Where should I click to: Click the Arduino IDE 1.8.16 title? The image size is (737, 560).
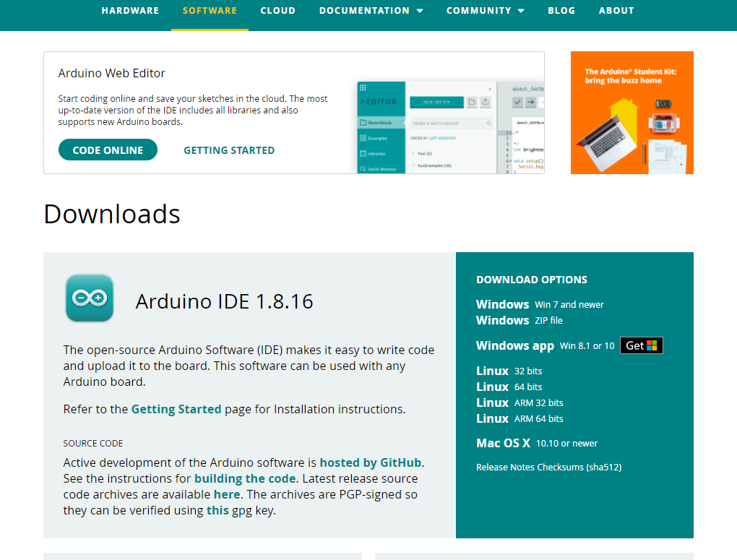click(224, 301)
